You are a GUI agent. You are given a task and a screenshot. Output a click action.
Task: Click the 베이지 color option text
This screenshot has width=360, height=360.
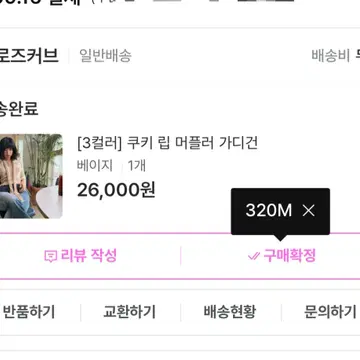coord(95,166)
